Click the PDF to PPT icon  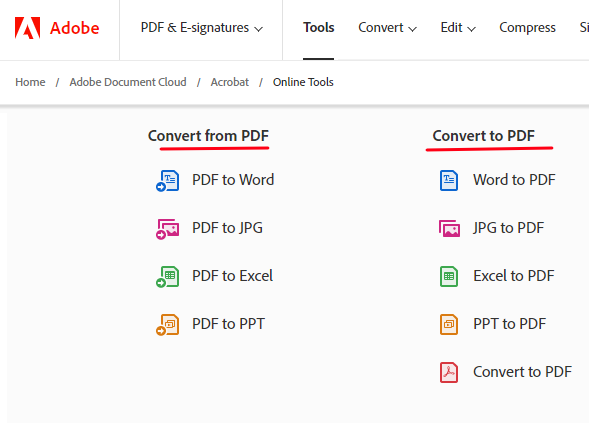168,325
